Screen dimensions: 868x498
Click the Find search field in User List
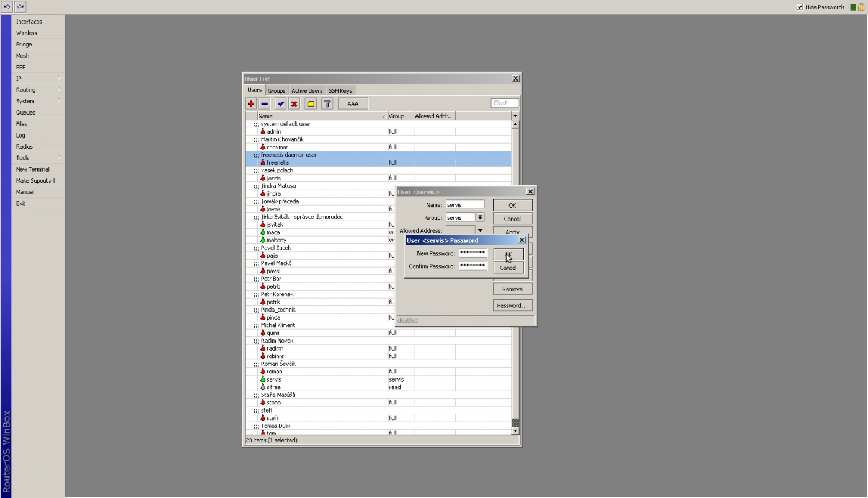coord(505,103)
